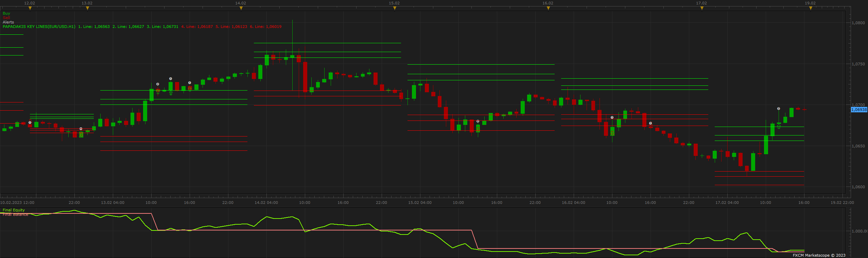Click the down arrow on 12.02 evening candle
Screen dimensions: 868x258
coord(81,135)
